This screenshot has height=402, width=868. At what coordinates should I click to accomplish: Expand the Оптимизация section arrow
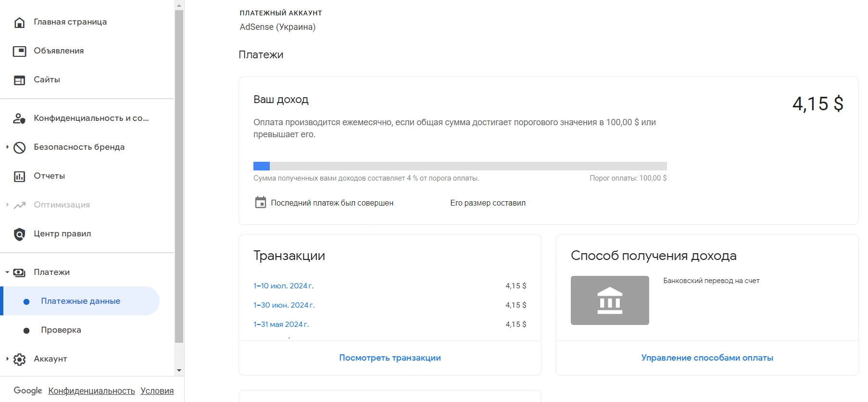pos(7,205)
